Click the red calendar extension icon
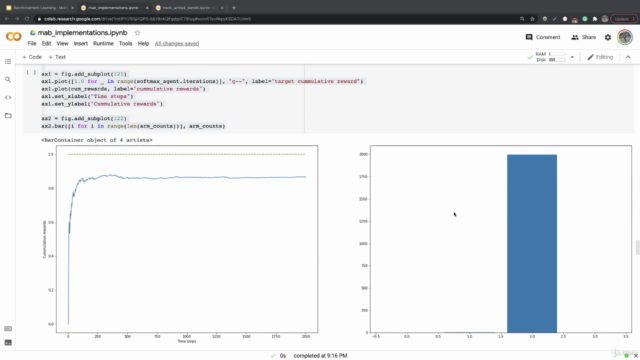The height and width of the screenshot is (360, 640). pos(575,19)
